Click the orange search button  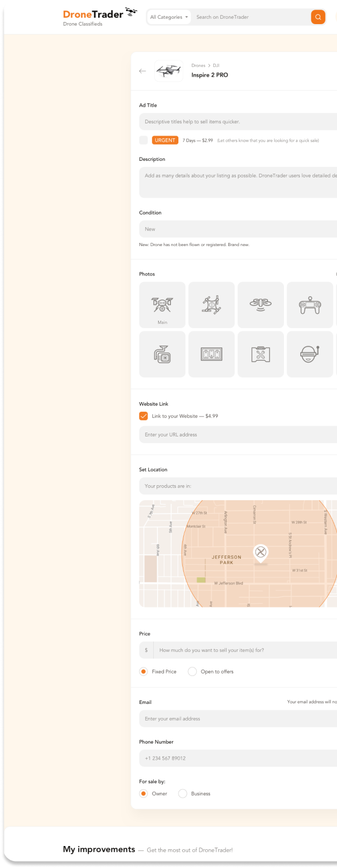(x=318, y=17)
